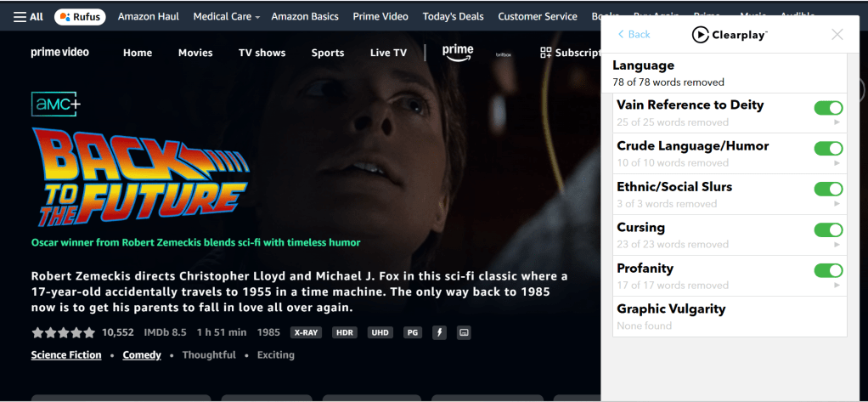868x402 pixels.
Task: Toggle off Vain Reference to Deity filter
Action: click(x=828, y=107)
